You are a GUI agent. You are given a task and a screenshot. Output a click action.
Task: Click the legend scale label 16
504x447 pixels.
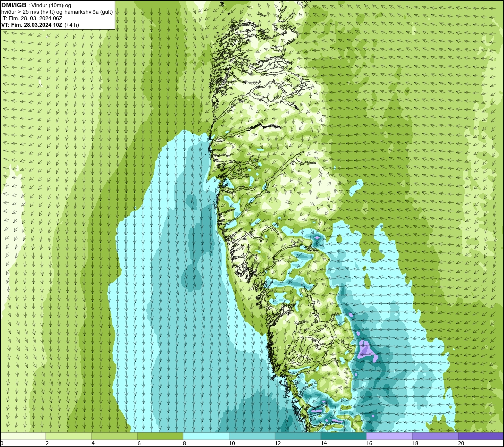[x=369, y=444]
